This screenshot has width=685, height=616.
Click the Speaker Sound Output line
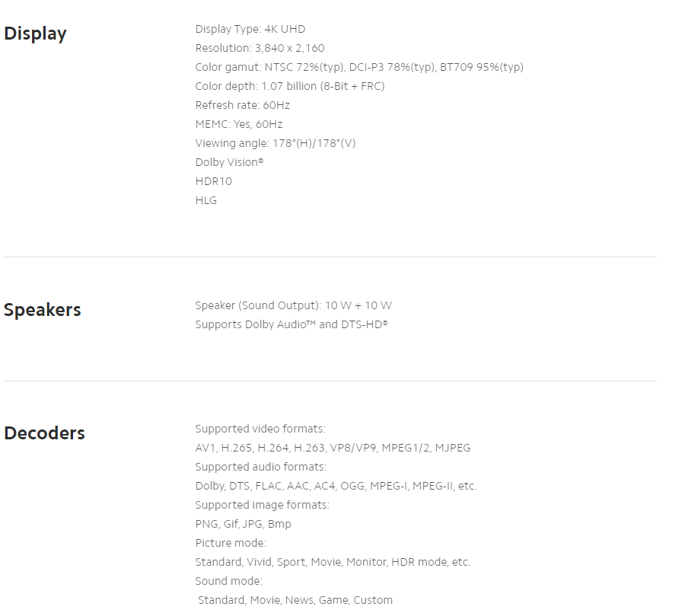[x=293, y=305]
